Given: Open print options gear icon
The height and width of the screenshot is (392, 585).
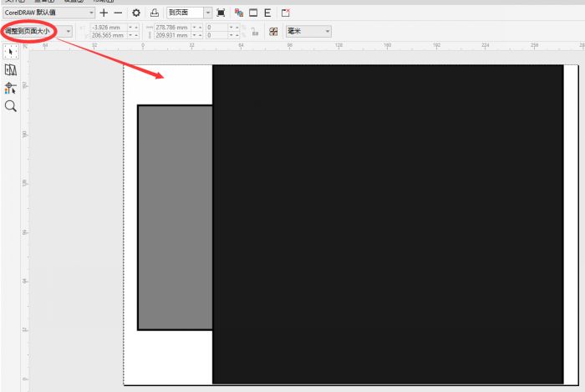Looking at the screenshot, I should pos(136,13).
